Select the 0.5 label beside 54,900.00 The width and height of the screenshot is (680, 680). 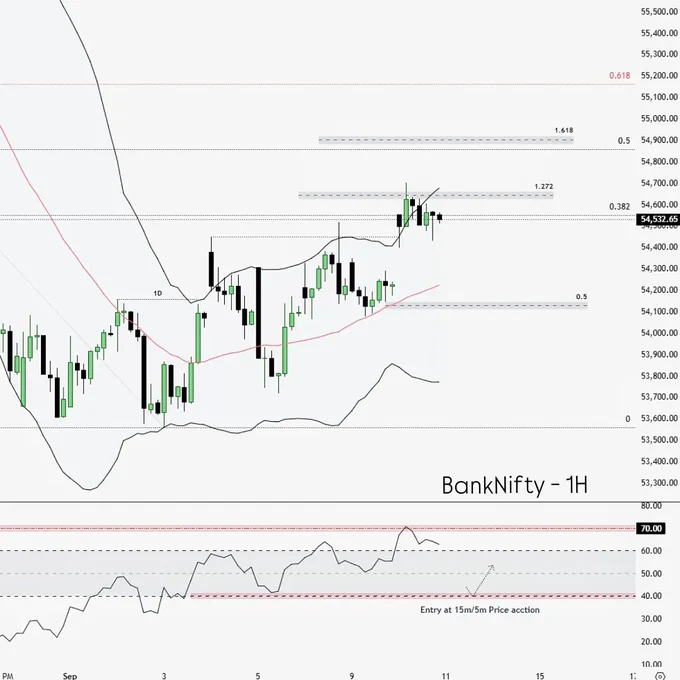click(x=624, y=141)
